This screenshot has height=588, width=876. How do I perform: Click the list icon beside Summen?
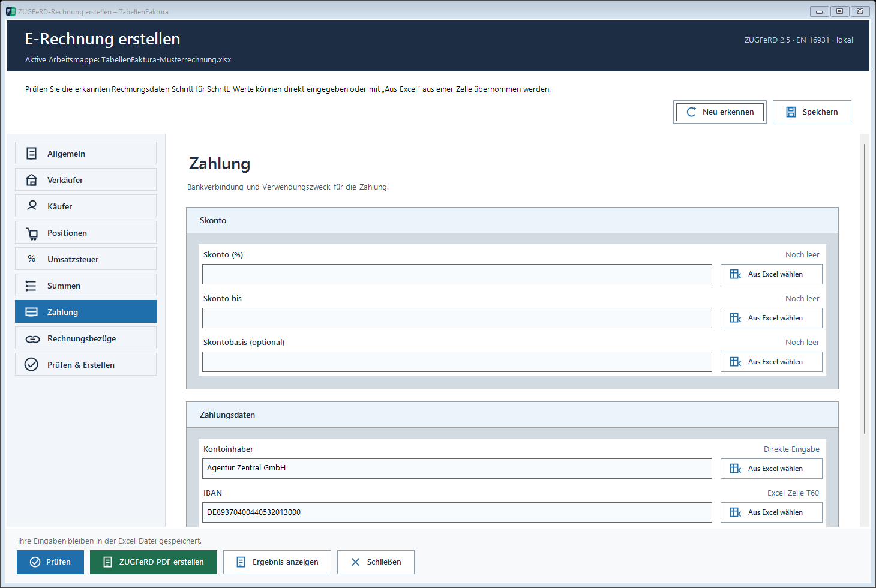click(31, 286)
